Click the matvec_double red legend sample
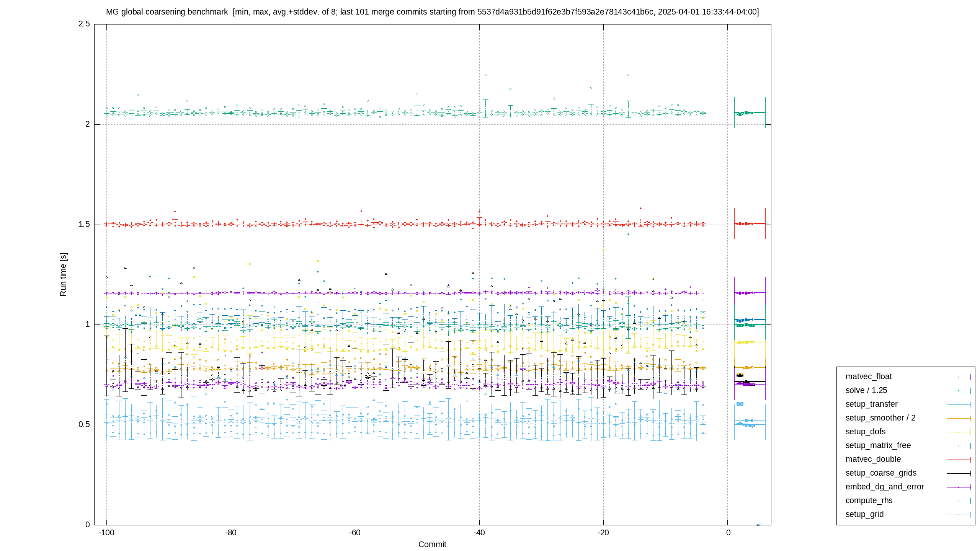Screen dimensions: 980x551 (x=959, y=460)
